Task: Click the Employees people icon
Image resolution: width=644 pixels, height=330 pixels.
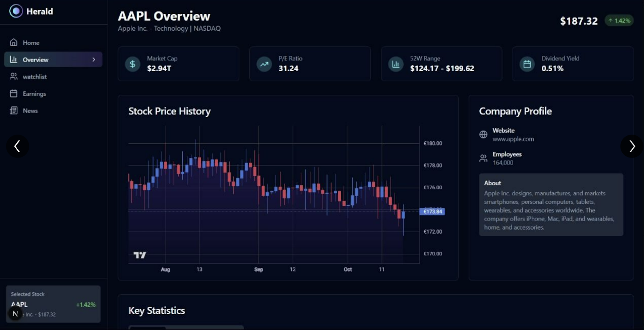Action: pyautogui.click(x=483, y=158)
